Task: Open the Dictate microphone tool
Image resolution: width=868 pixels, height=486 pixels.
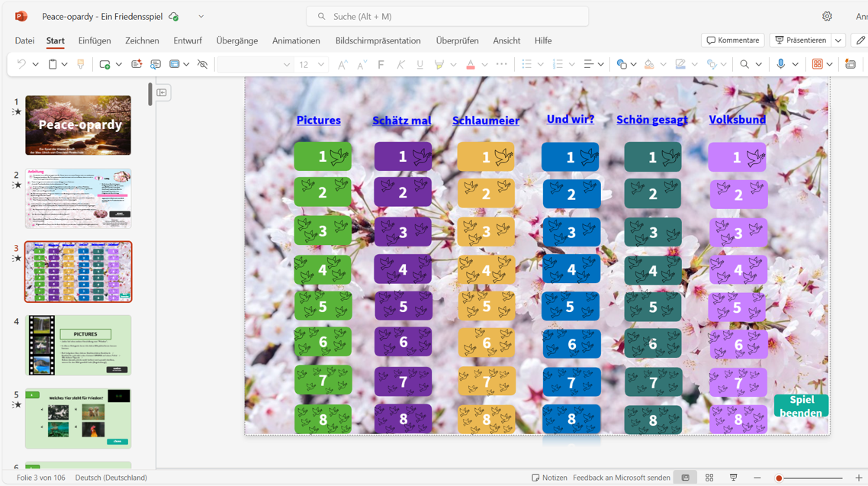Action: (x=780, y=65)
